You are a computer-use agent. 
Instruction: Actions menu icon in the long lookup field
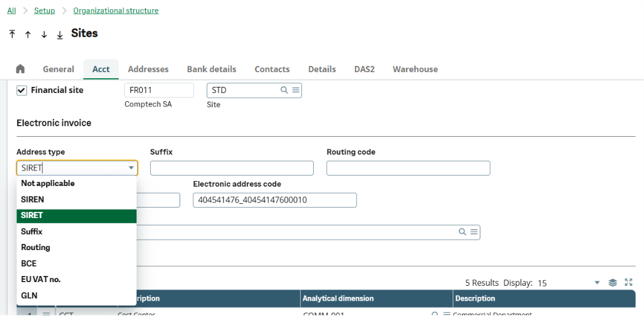[x=474, y=232]
